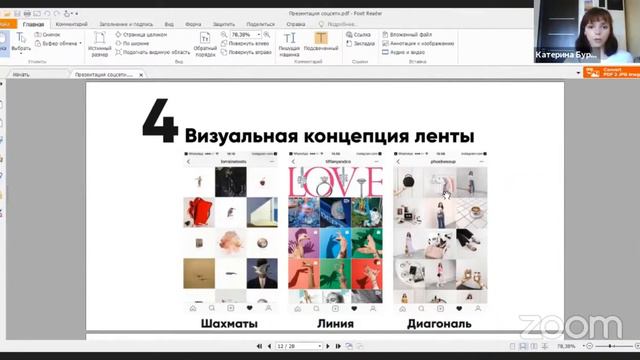Screen dimensions: 640x360
Task: Select facing pages view in status bar
Action: tap(534, 346)
